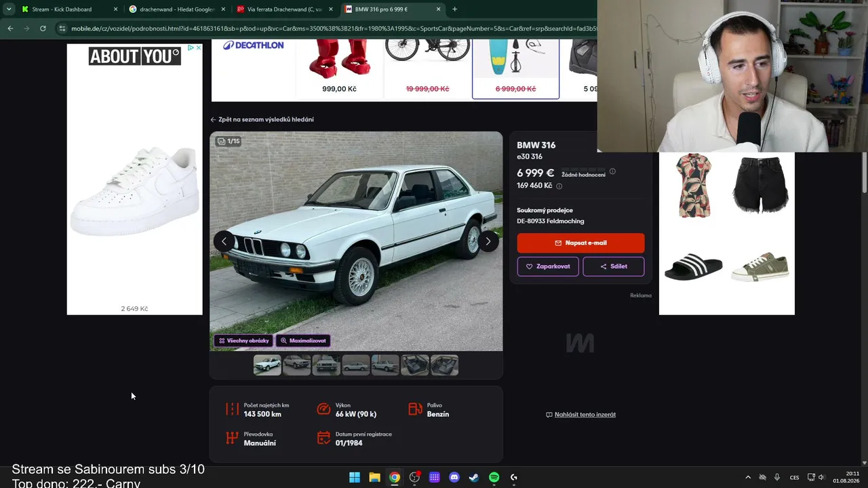This screenshot has height=488, width=868.
Task: Select the fuel pump icon
Action: (415, 409)
